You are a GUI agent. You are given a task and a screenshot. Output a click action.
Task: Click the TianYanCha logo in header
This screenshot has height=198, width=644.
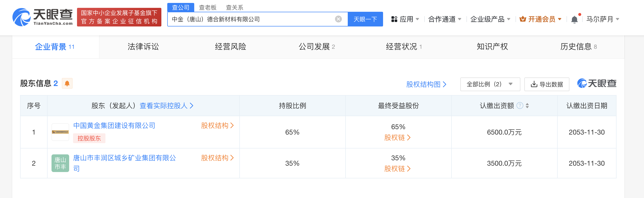(x=42, y=17)
